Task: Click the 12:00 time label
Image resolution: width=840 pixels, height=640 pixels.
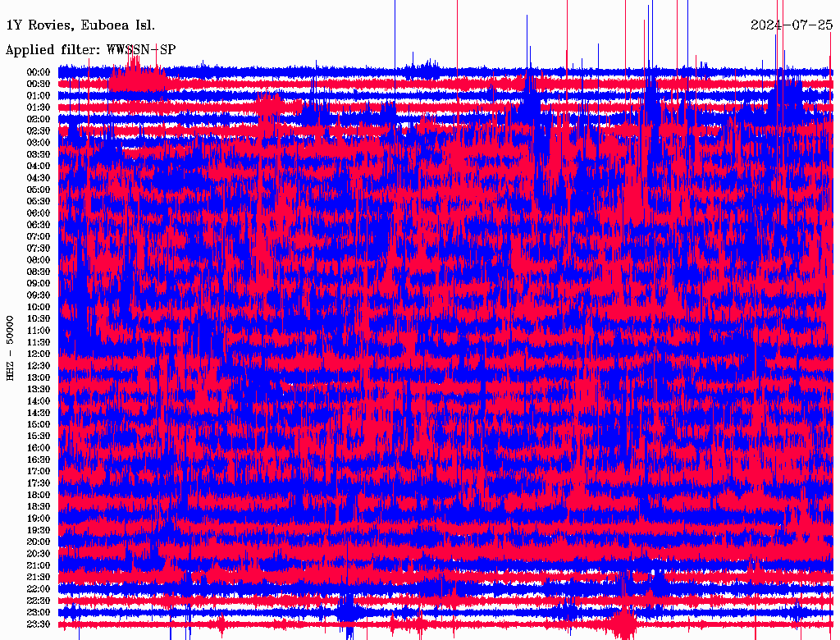Action: (x=39, y=354)
